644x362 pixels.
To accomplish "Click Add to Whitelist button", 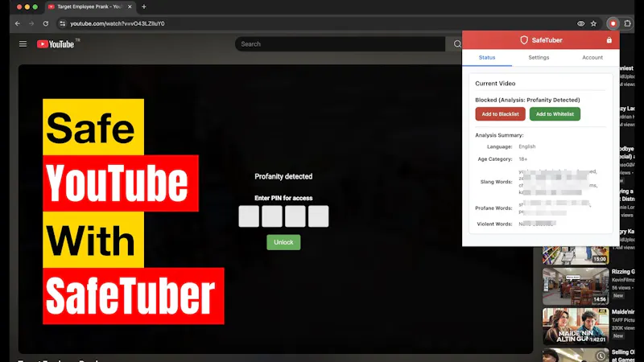I will 555,114.
